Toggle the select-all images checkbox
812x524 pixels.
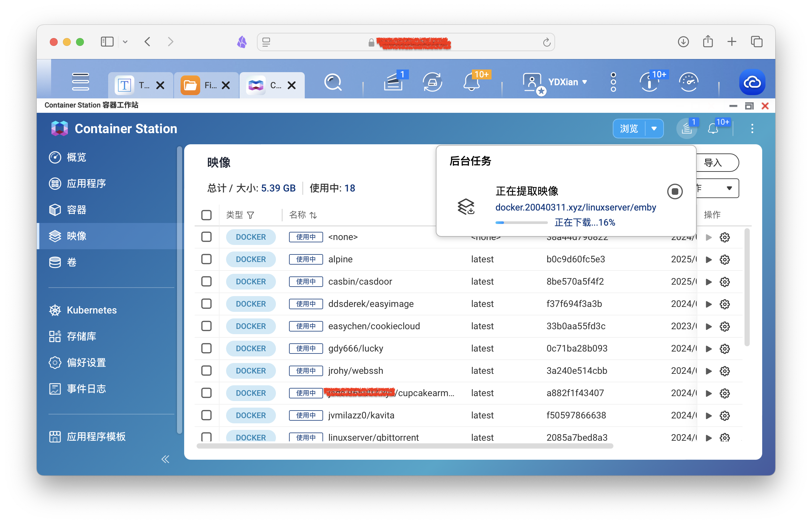click(x=206, y=215)
